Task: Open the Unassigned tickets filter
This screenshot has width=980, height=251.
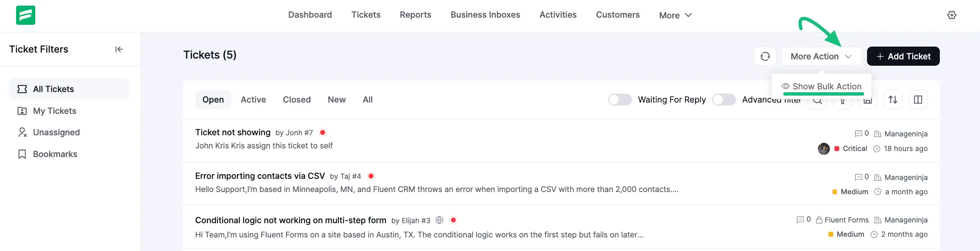Action: pos(56,132)
